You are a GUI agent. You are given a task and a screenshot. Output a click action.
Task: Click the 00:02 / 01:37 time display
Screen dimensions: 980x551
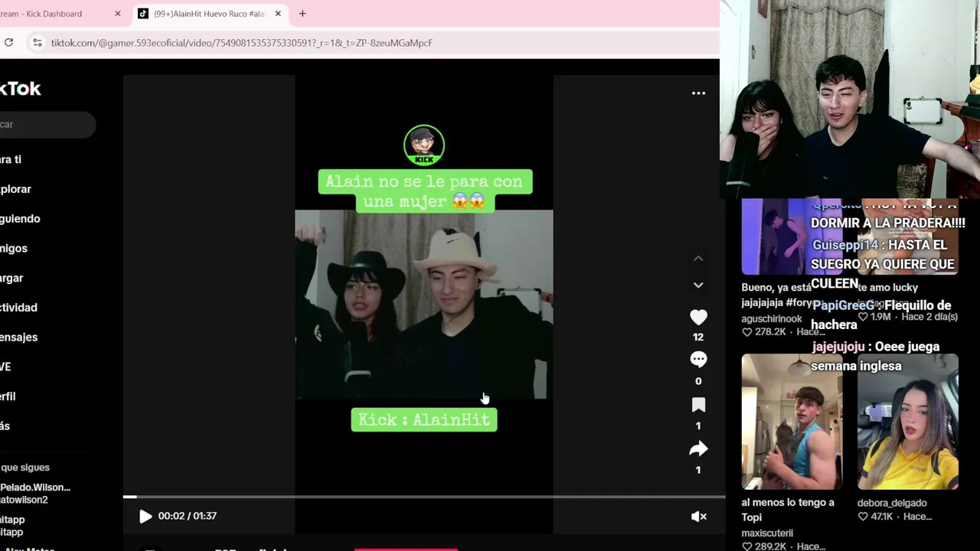point(188,516)
